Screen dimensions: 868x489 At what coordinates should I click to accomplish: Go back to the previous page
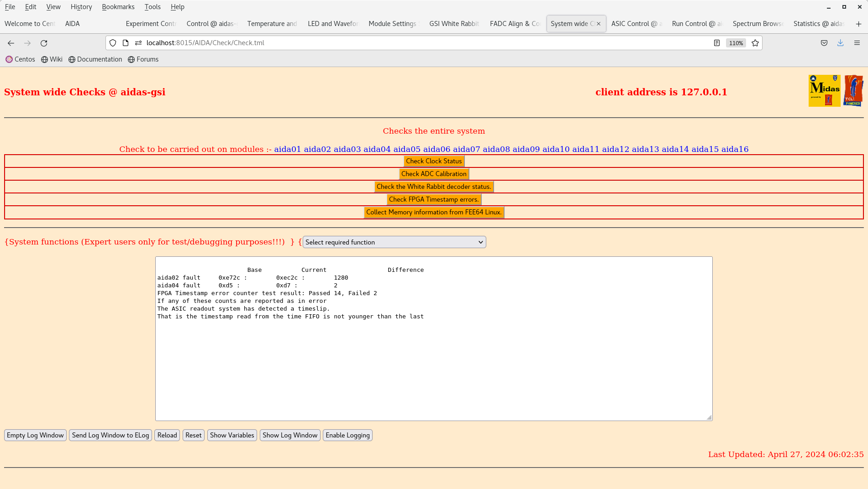(x=11, y=43)
